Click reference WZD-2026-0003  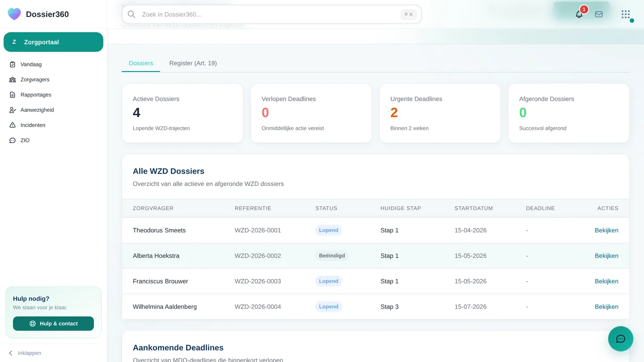pyautogui.click(x=258, y=281)
